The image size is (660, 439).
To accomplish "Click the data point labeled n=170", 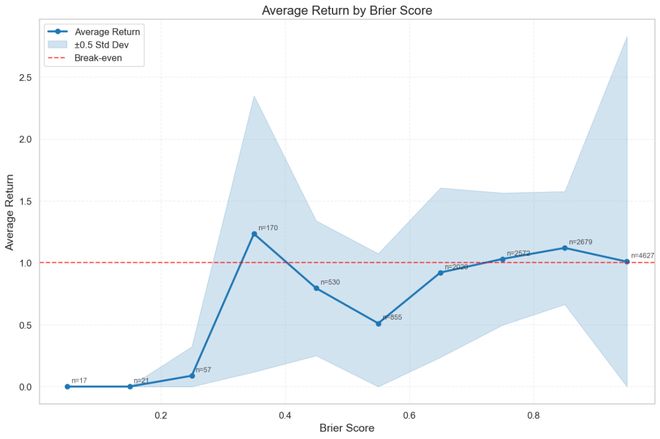I will (x=254, y=234).
